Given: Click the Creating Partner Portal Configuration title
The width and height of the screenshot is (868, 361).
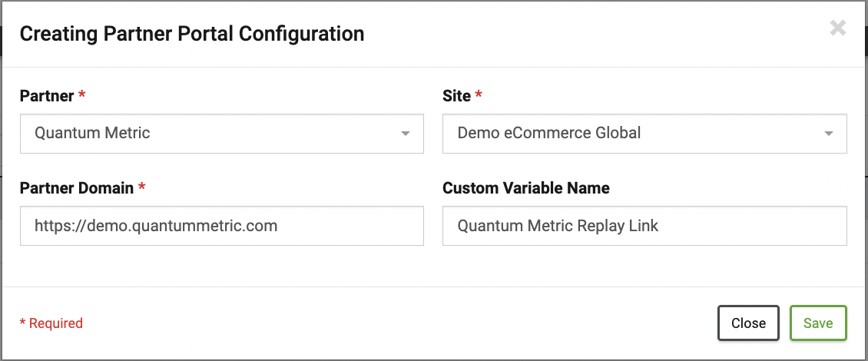Looking at the screenshot, I should click(x=192, y=34).
